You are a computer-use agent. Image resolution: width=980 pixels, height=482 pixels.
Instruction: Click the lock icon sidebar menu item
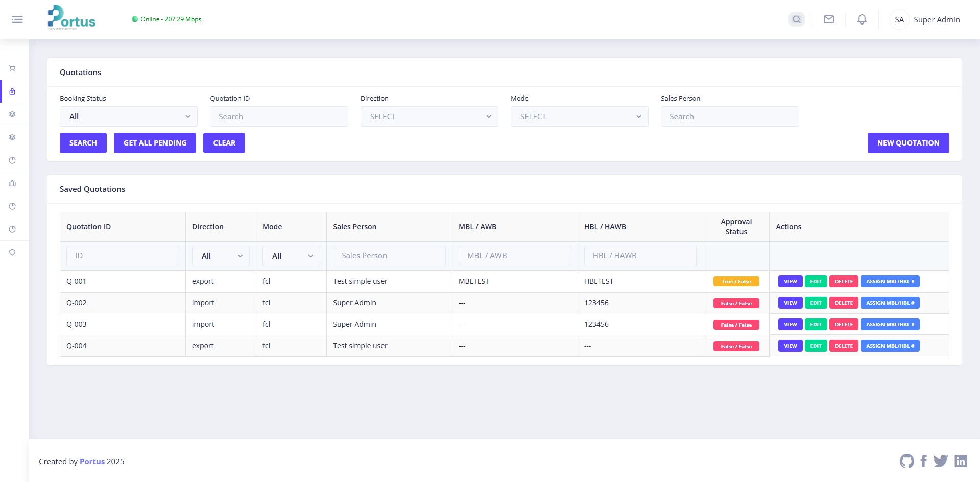[x=12, y=92]
